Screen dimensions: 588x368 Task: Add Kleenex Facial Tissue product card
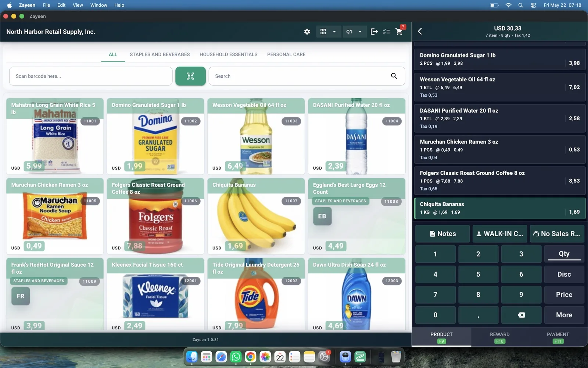point(155,294)
